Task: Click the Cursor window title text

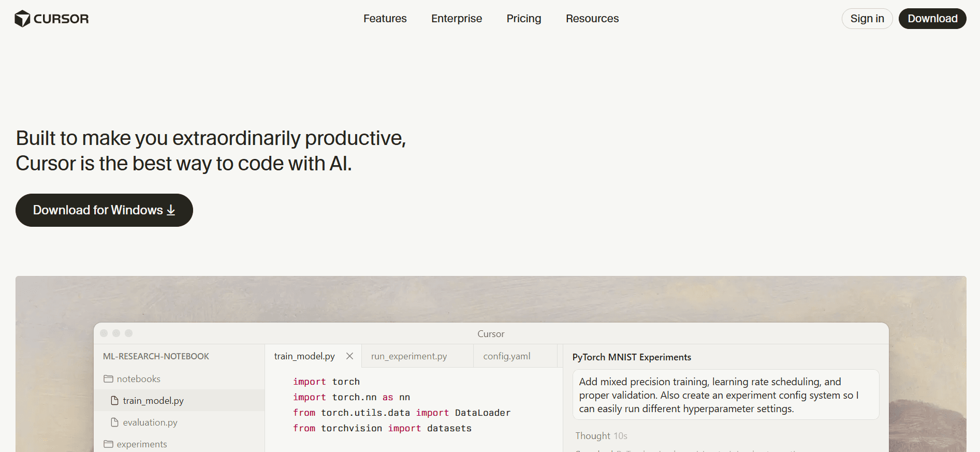Action: (x=491, y=334)
